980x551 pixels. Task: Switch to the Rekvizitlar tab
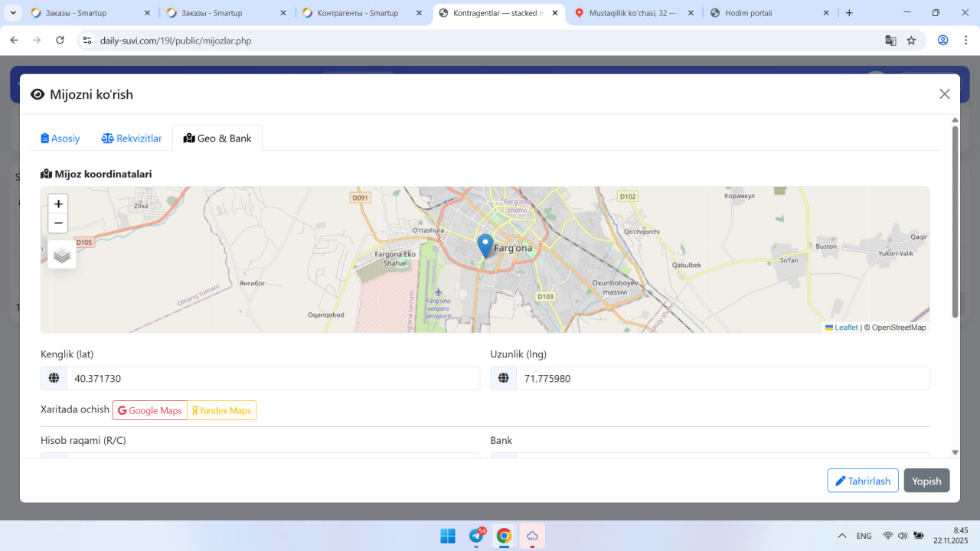[132, 139]
